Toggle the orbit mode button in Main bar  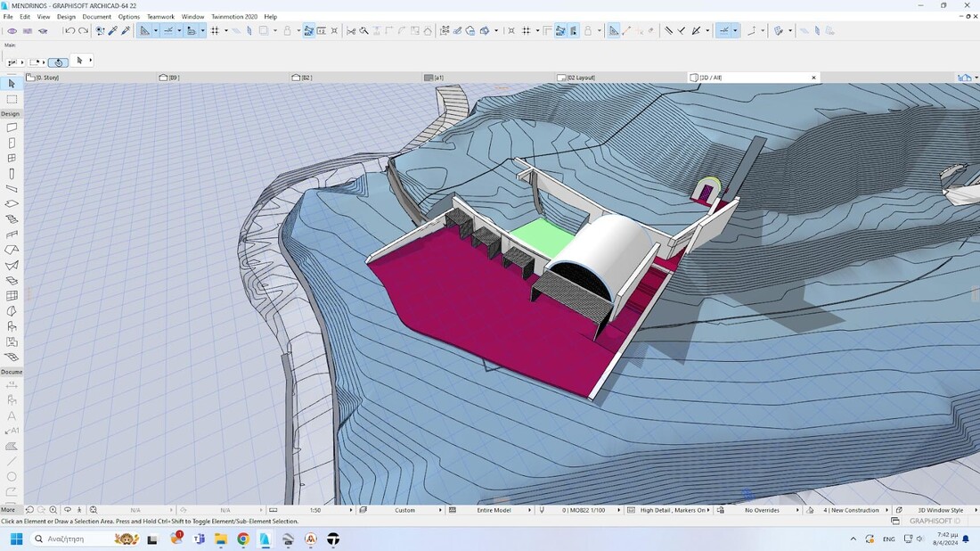tap(58, 62)
